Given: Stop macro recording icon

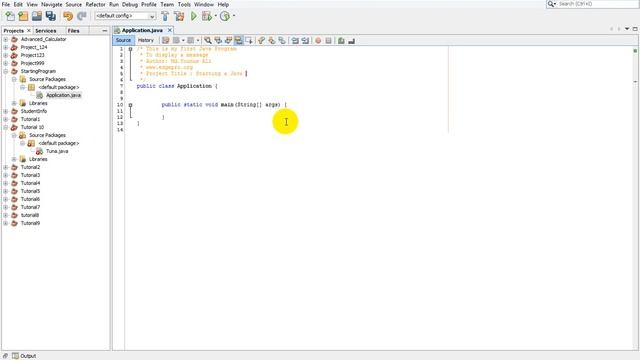Looking at the screenshot, I should point(328,40).
